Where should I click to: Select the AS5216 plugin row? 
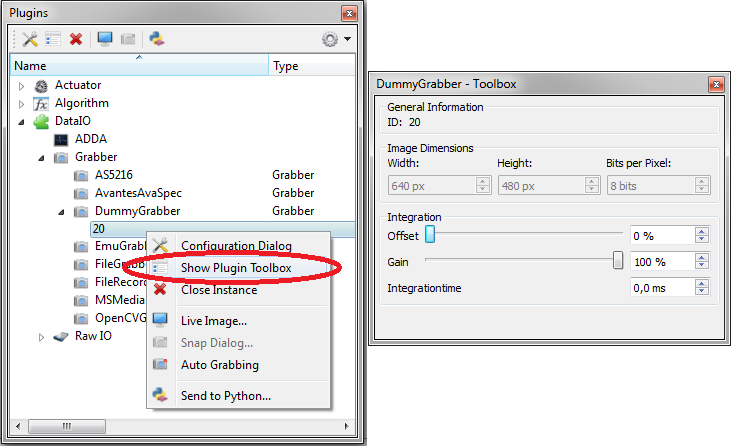click(182, 175)
